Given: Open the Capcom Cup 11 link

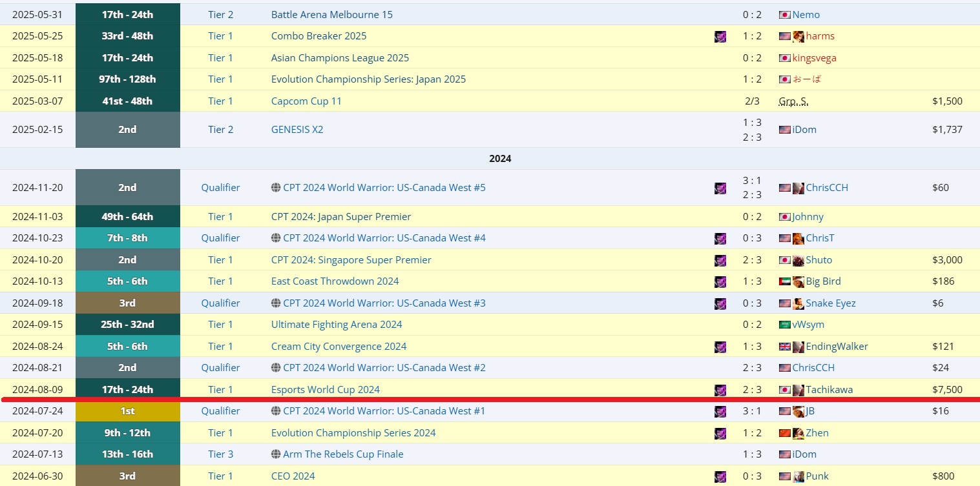Looking at the screenshot, I should [306, 101].
